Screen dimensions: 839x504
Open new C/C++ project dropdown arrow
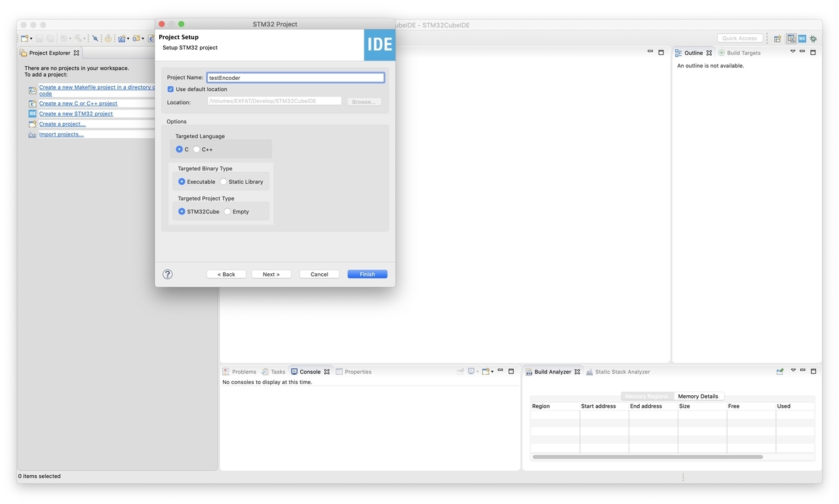click(128, 39)
